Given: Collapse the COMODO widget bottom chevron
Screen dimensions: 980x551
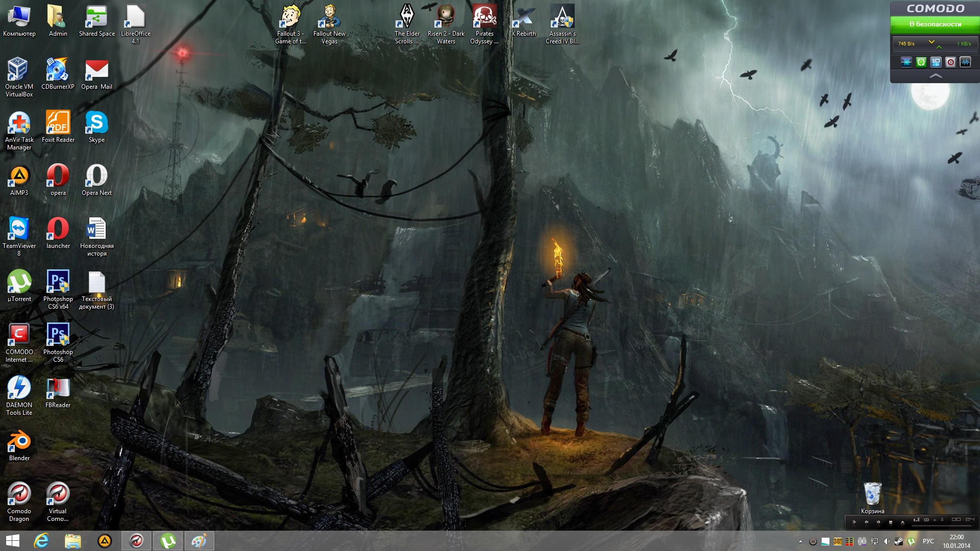Looking at the screenshot, I should point(935,76).
